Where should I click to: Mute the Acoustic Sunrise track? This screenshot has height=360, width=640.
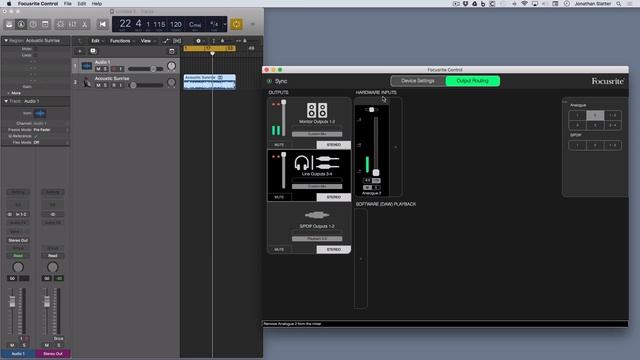coord(98,85)
